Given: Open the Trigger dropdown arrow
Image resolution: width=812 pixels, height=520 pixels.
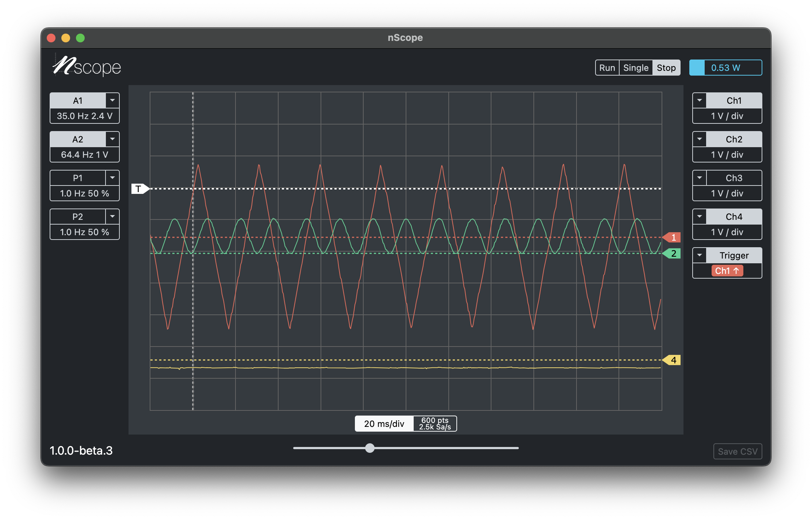Looking at the screenshot, I should click(x=700, y=255).
